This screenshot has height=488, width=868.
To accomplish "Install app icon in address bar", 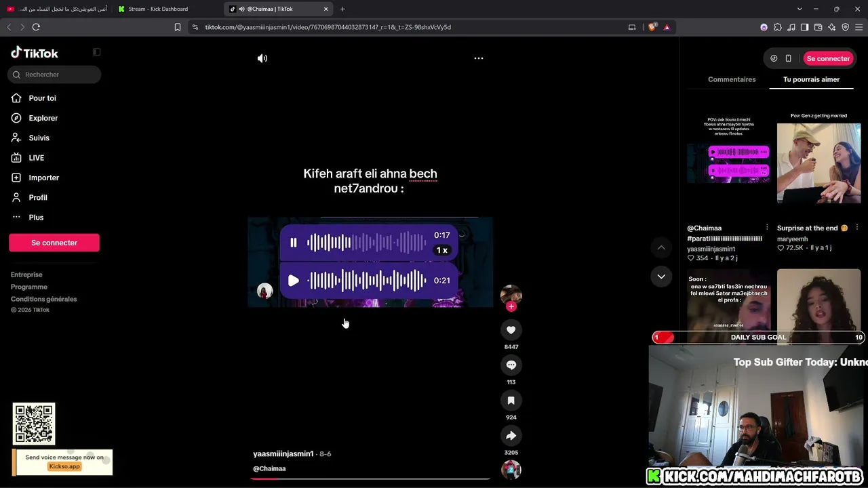I will (632, 27).
